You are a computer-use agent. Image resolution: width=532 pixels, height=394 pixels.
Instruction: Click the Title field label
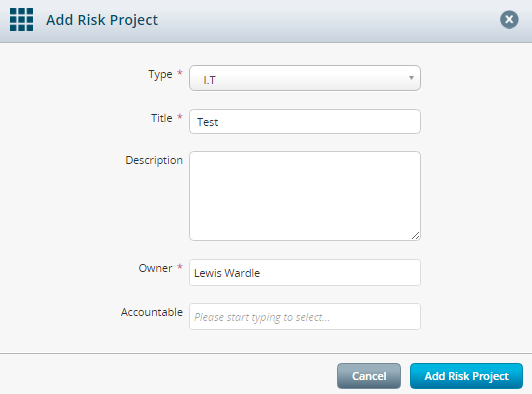pos(162,118)
